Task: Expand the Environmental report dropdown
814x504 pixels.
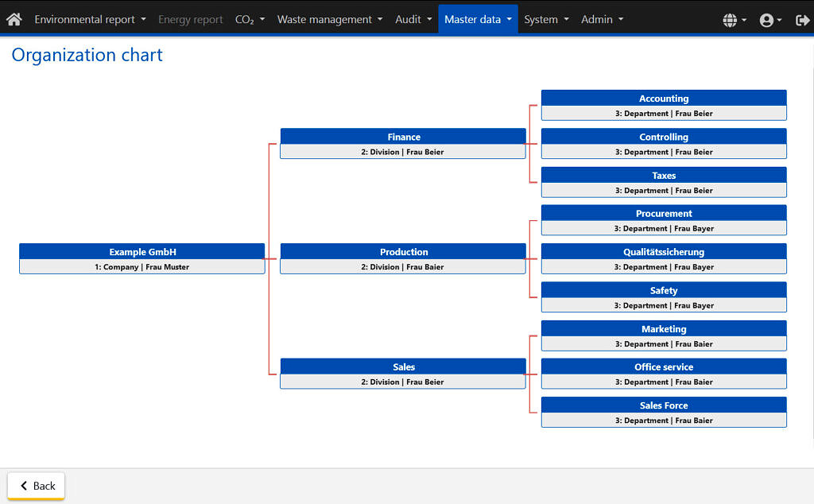Action: (90, 19)
